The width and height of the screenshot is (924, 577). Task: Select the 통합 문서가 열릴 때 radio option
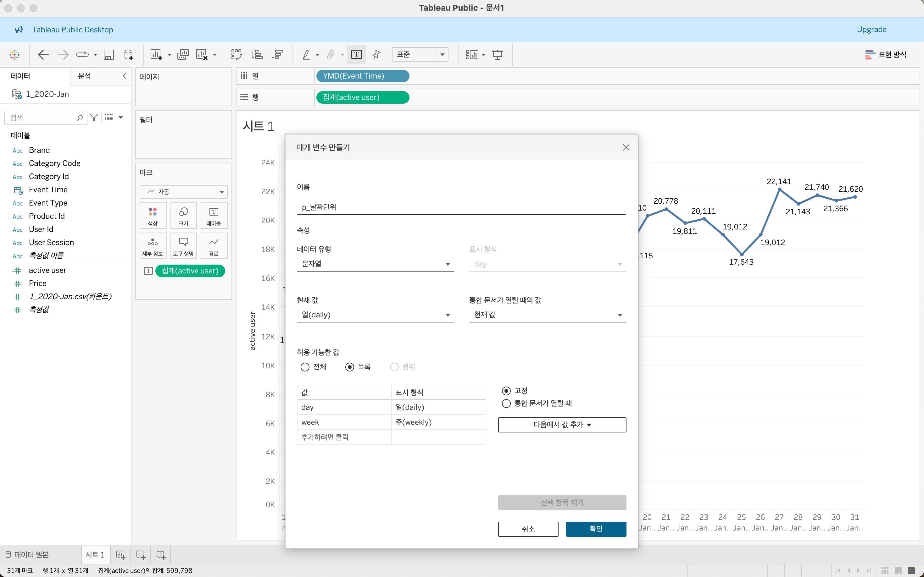(506, 404)
